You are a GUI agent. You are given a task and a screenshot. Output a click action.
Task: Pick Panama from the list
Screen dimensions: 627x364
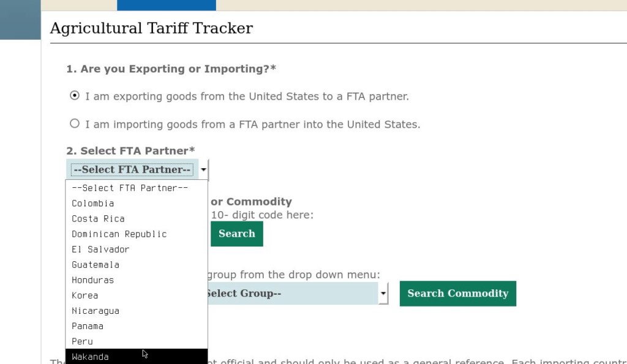click(x=88, y=326)
